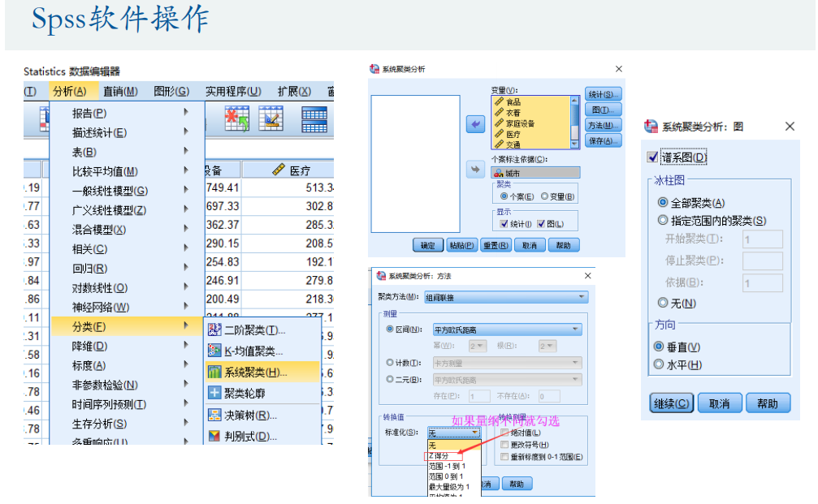
Task: Open the 聚类方法(M) dropdown
Action: (506, 297)
